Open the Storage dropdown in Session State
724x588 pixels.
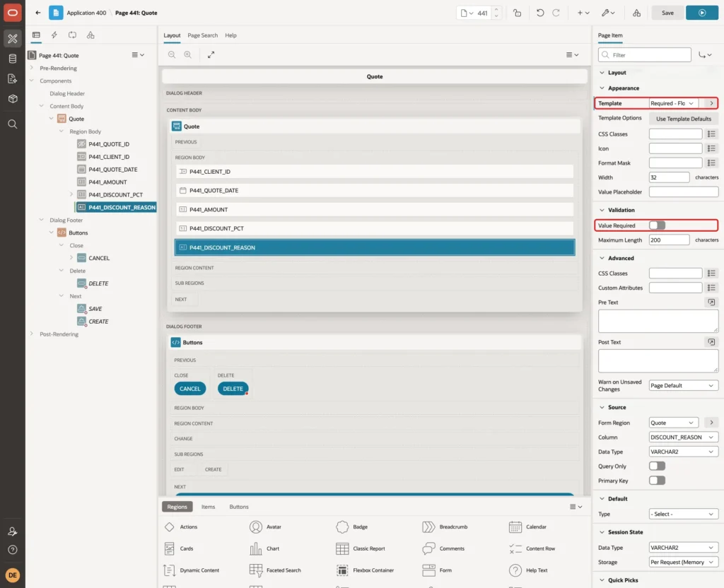684,562
